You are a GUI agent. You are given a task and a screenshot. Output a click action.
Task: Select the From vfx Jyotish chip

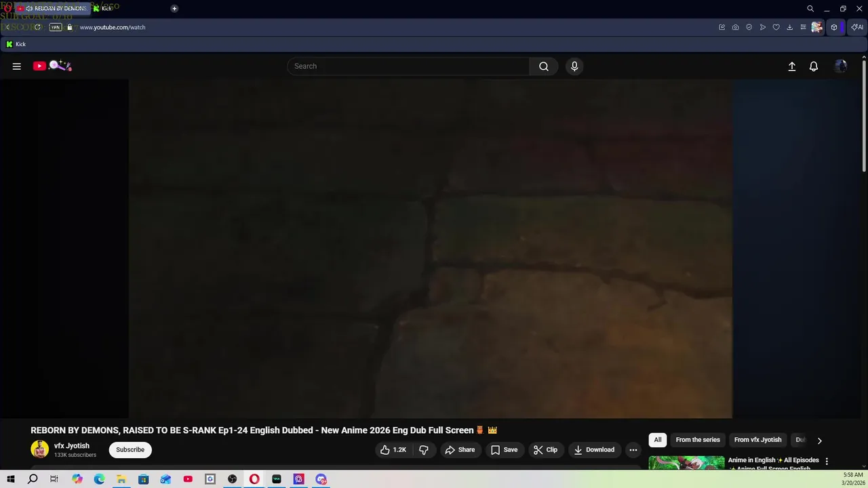[x=757, y=440]
